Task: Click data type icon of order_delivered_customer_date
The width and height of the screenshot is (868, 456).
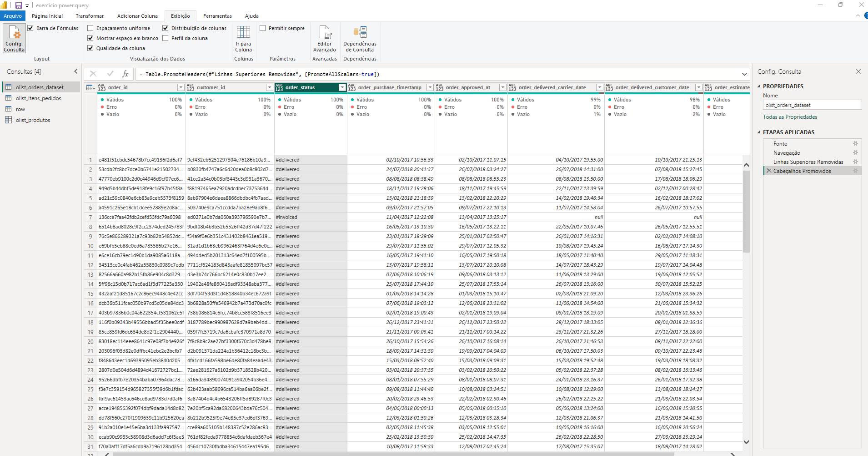Action: pos(609,87)
